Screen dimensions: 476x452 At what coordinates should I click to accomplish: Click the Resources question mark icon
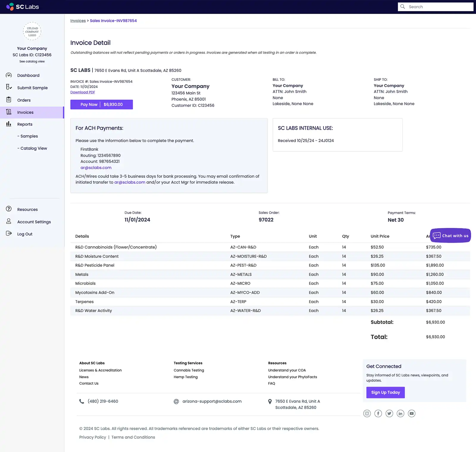click(8, 209)
